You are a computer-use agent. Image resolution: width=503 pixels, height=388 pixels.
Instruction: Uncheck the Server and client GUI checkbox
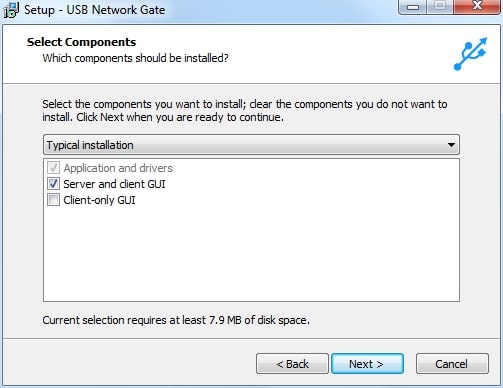pos(53,184)
